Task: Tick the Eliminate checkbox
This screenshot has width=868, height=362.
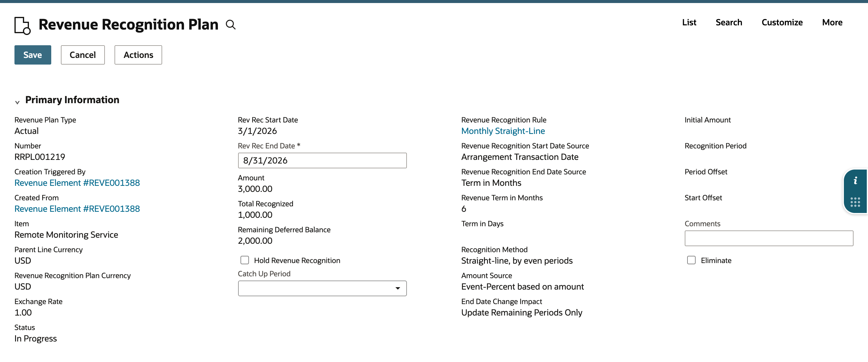Action: (691, 260)
